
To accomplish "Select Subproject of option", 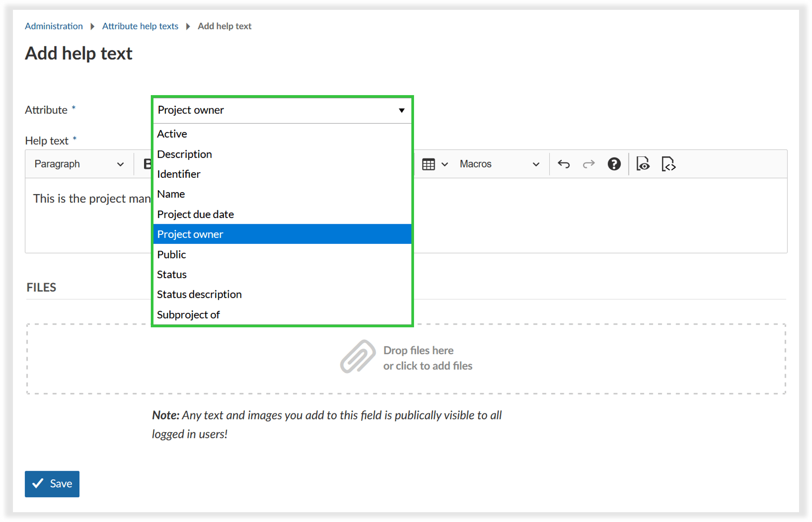I will point(188,315).
